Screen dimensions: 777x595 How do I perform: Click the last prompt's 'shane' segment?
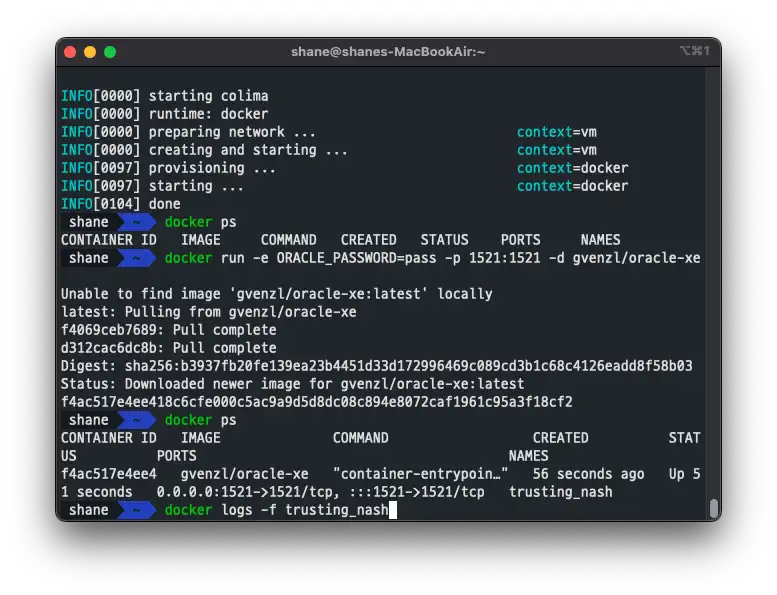point(89,510)
